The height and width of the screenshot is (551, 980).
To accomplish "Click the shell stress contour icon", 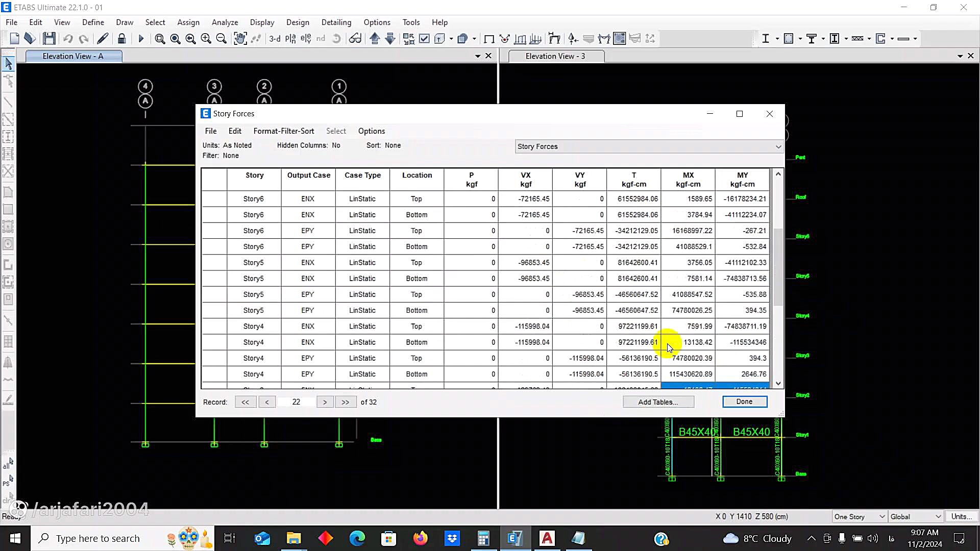I will [620, 39].
